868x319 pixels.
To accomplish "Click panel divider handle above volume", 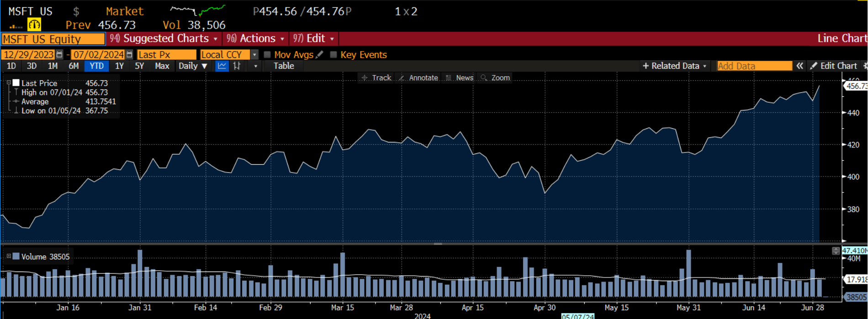I will (438, 244).
